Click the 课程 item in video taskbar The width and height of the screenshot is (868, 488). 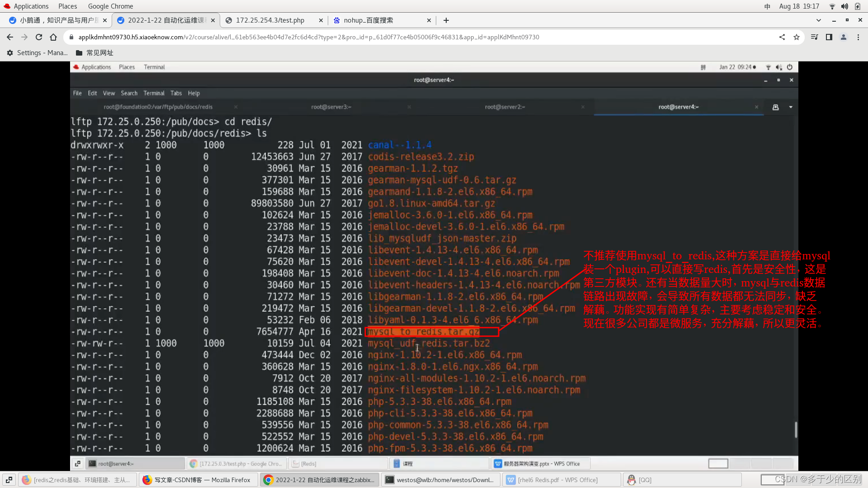pos(439,464)
